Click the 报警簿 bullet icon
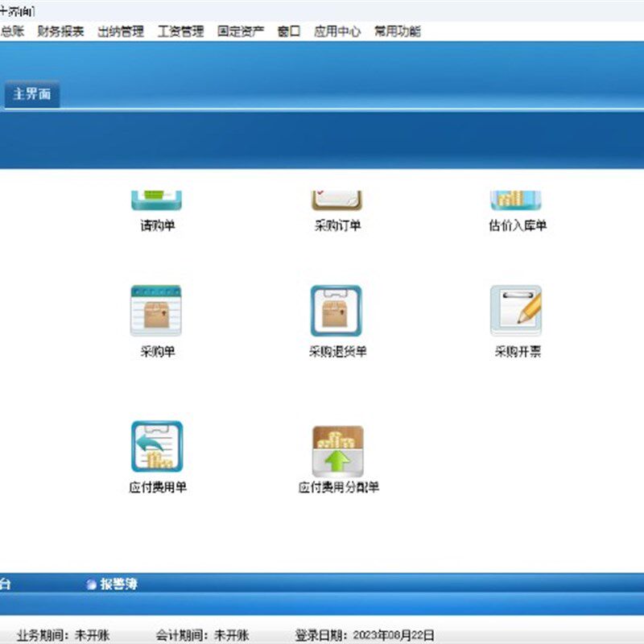The image size is (644, 644). click(x=91, y=584)
